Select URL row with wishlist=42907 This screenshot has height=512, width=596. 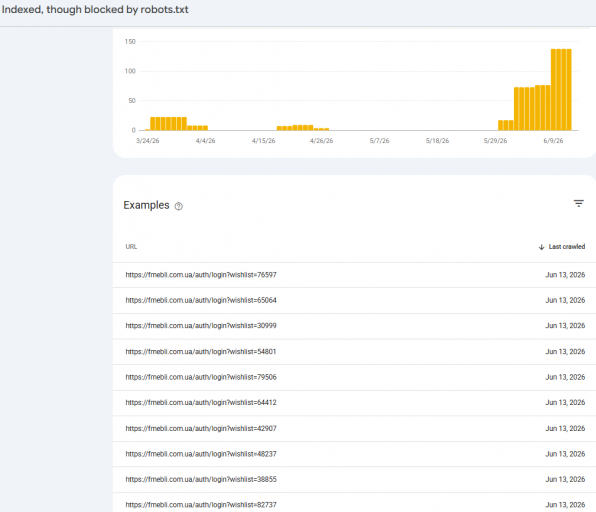[354, 428]
